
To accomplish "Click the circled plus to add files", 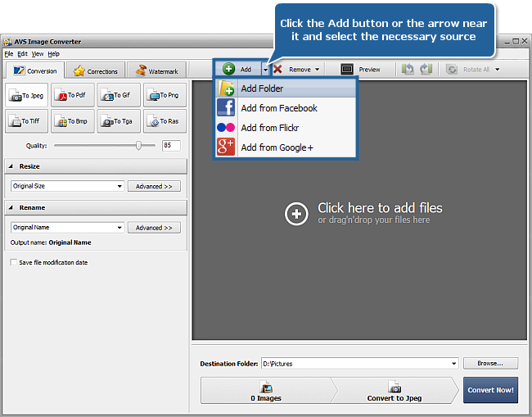I will [296, 214].
